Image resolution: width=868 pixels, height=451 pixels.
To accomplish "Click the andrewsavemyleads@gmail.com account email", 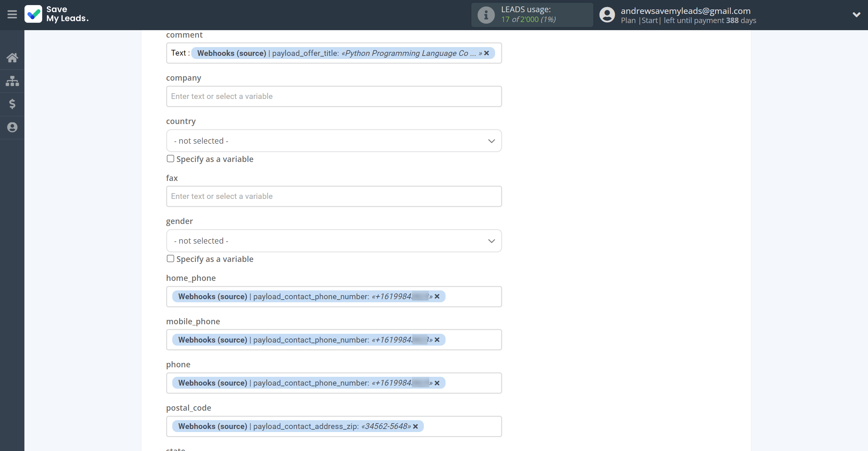I will 686,11.
